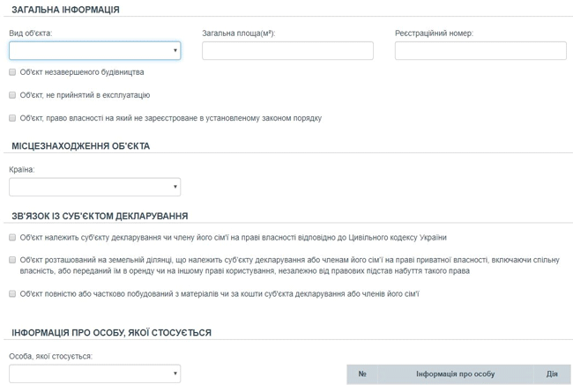Click "ЗВ'ЯЗОК ІЗ СУБ'ЄКТОМ ДЕКЛАРУВАННЯ" heading
The width and height of the screenshot is (573, 392).
(x=100, y=216)
